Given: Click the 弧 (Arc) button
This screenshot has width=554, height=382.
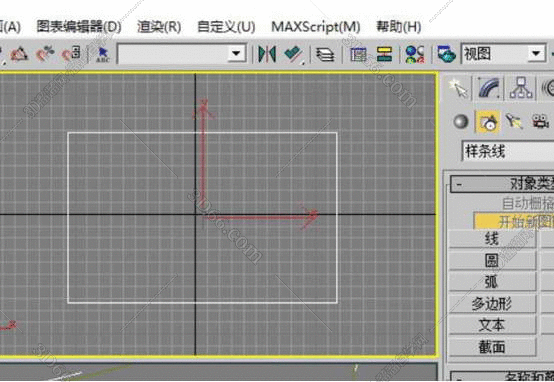Looking at the screenshot, I should (492, 282).
